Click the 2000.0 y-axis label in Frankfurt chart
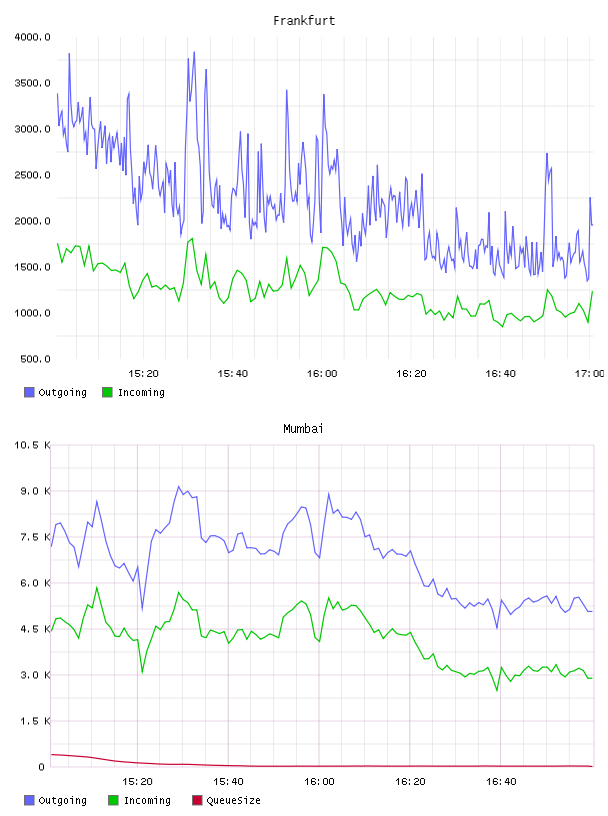Viewport: 608px width, 816px height. (x=32, y=221)
